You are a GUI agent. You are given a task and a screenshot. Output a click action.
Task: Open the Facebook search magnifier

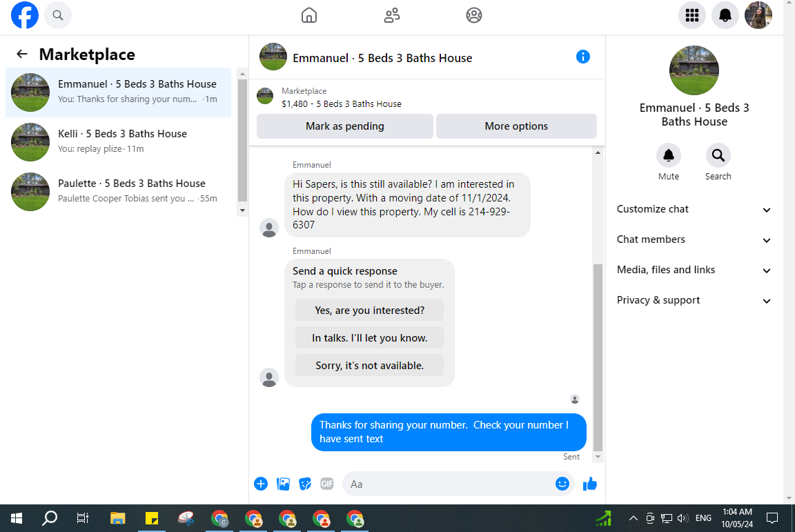[x=58, y=15]
